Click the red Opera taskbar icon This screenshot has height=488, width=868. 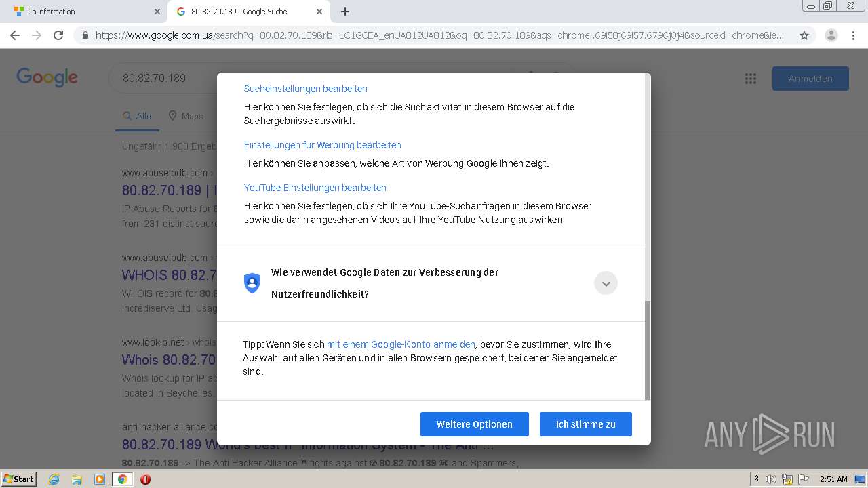(145, 479)
